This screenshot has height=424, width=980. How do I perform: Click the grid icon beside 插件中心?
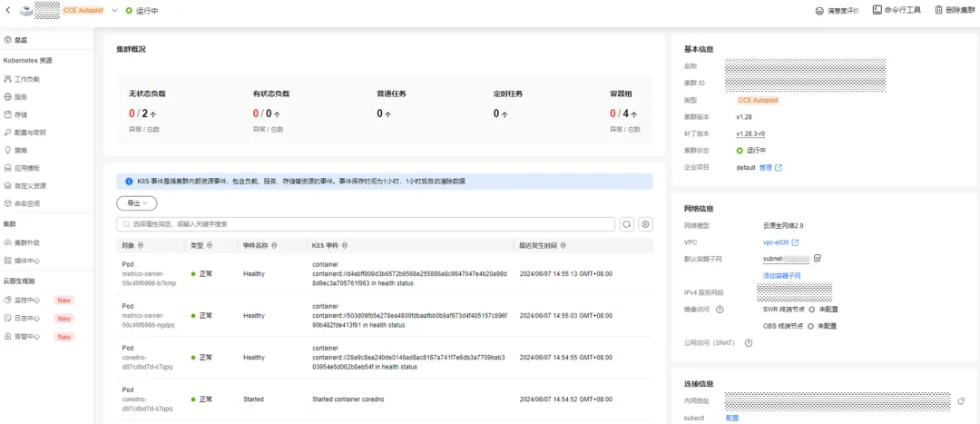coord(8,261)
